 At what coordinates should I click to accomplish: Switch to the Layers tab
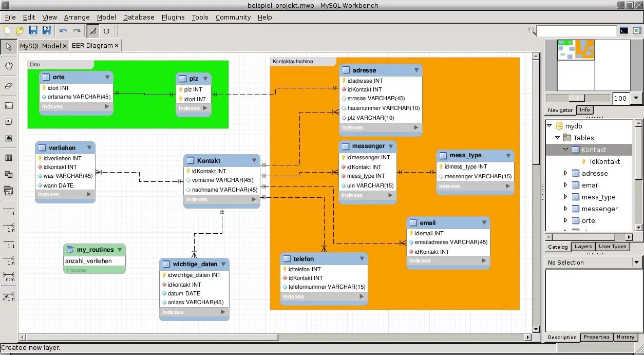[x=583, y=247]
